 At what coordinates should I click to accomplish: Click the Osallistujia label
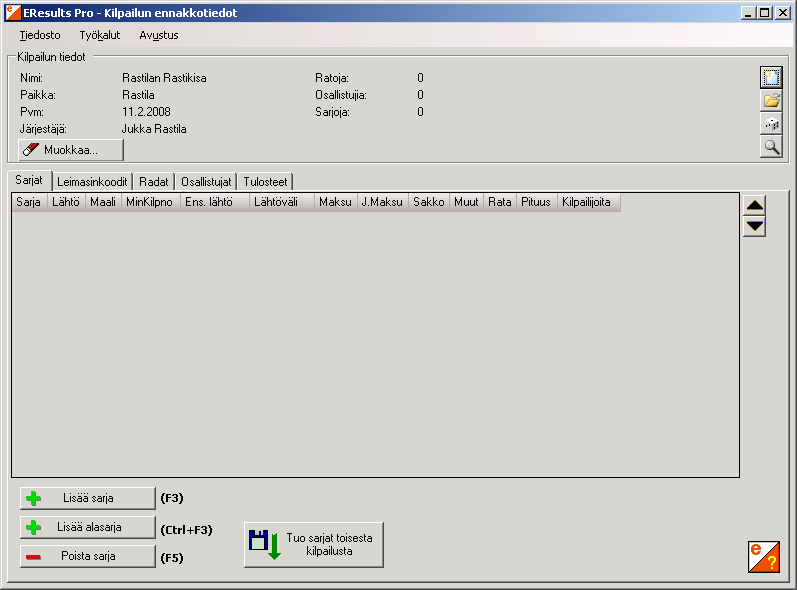[341, 95]
